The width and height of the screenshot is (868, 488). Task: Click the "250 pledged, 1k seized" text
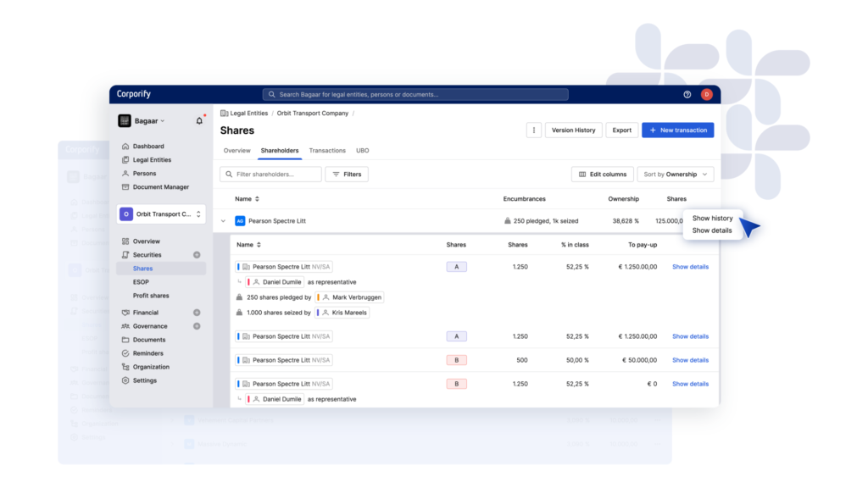coord(546,221)
